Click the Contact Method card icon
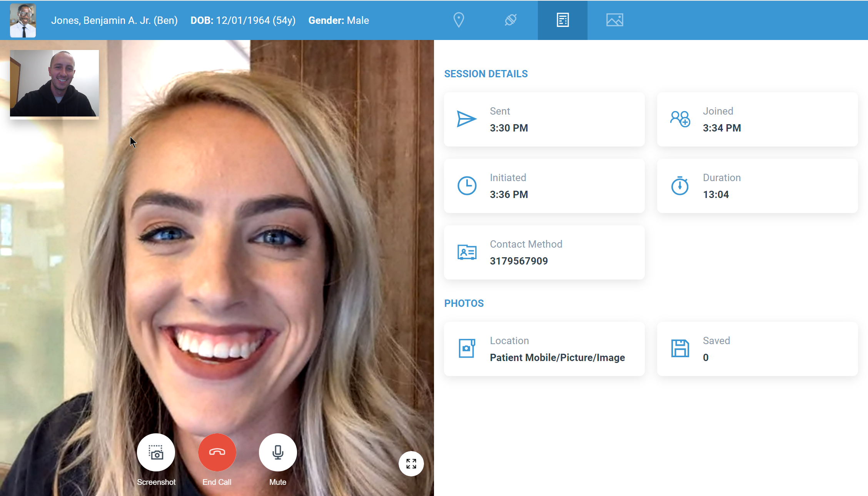 [467, 252]
